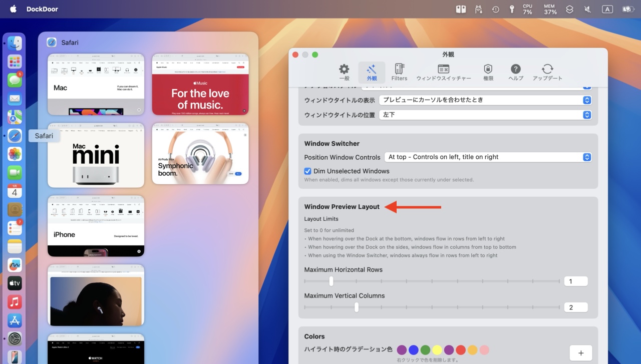Click the Safari icon in the Dock
641x364 pixels.
(15, 136)
